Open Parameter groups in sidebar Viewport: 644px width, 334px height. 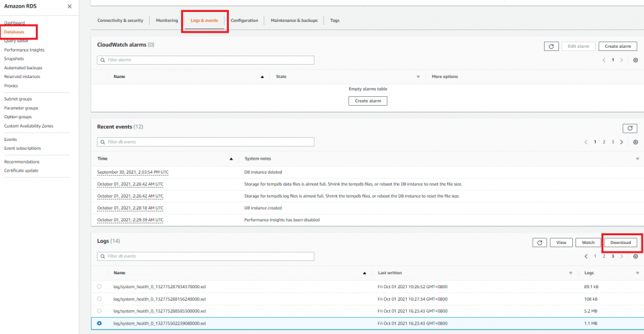21,108
